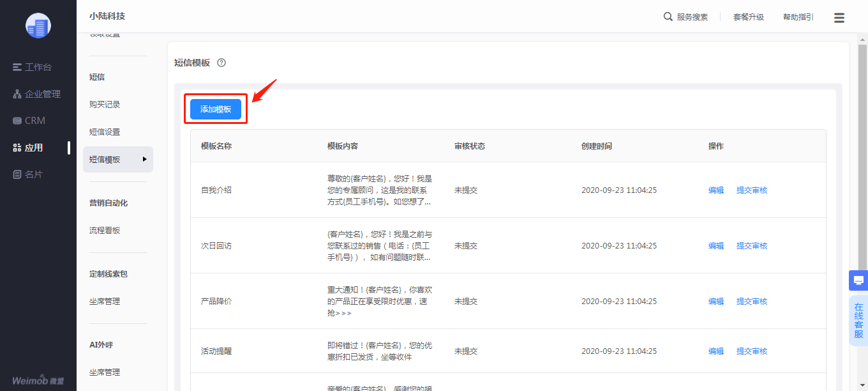Open 购买记录 in the submenu

pos(105,104)
